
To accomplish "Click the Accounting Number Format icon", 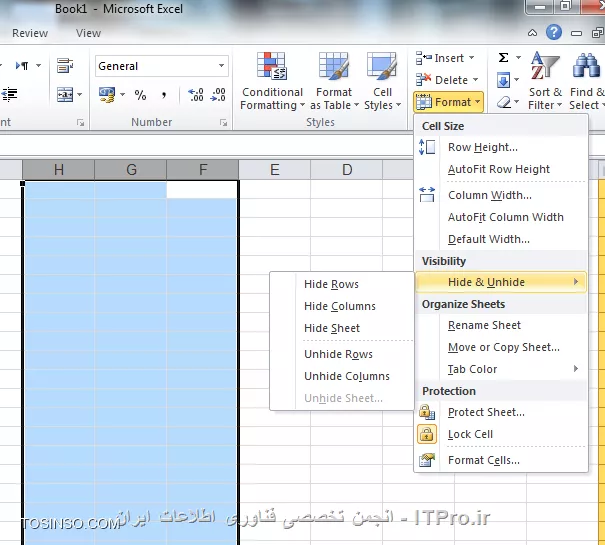I will click(107, 95).
